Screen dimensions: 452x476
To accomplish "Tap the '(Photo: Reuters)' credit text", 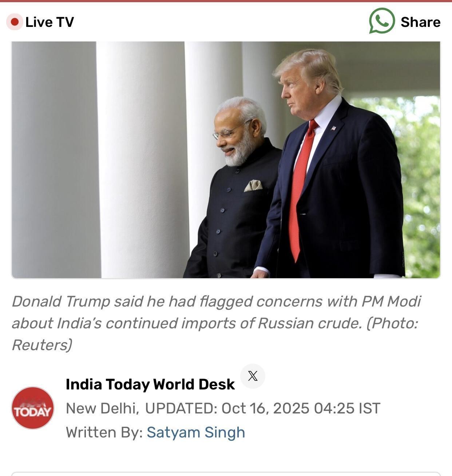I will coord(215,334).
